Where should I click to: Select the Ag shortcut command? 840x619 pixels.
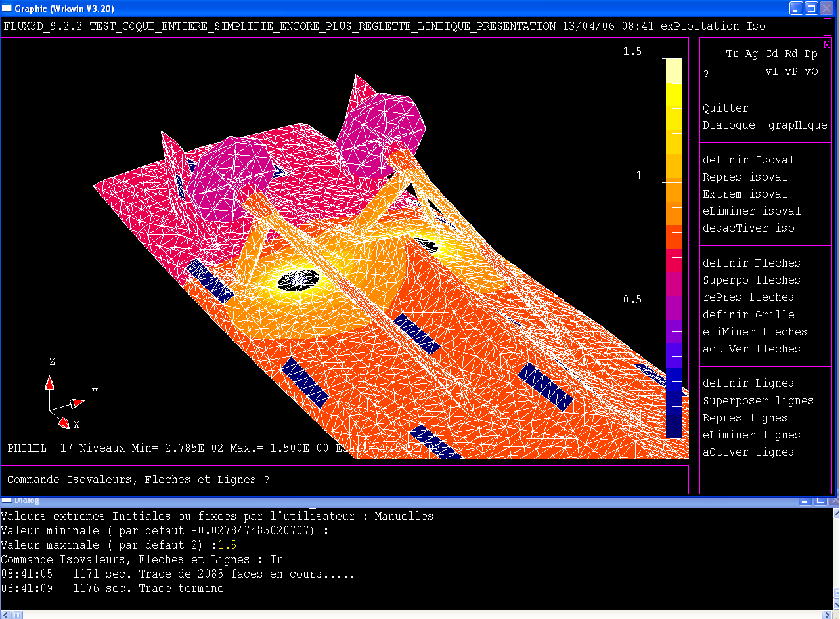tap(751, 54)
